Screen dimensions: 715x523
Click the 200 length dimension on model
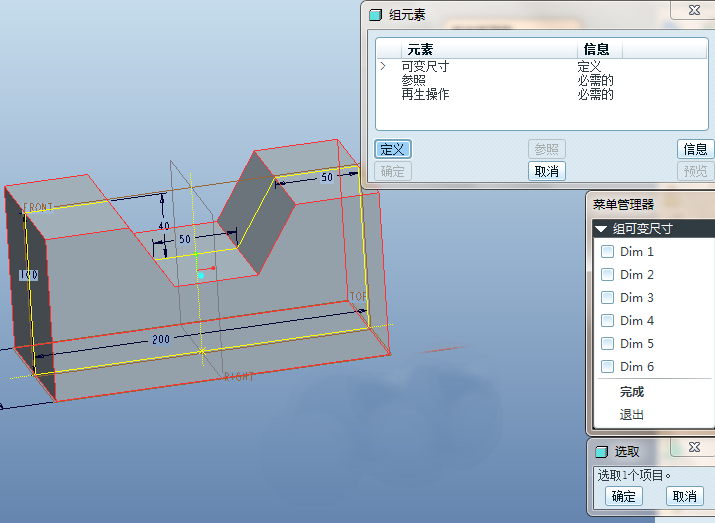point(160,339)
